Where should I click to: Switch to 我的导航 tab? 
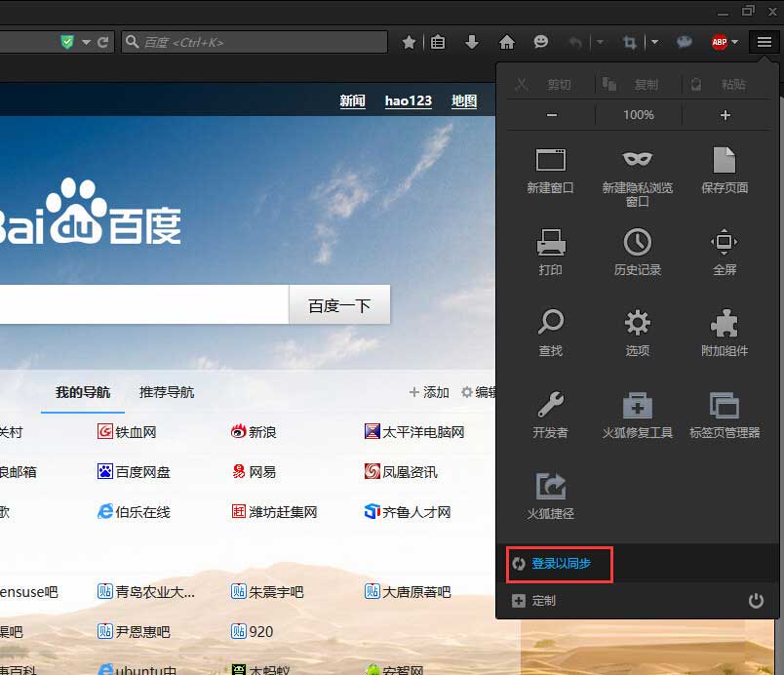click(x=83, y=392)
